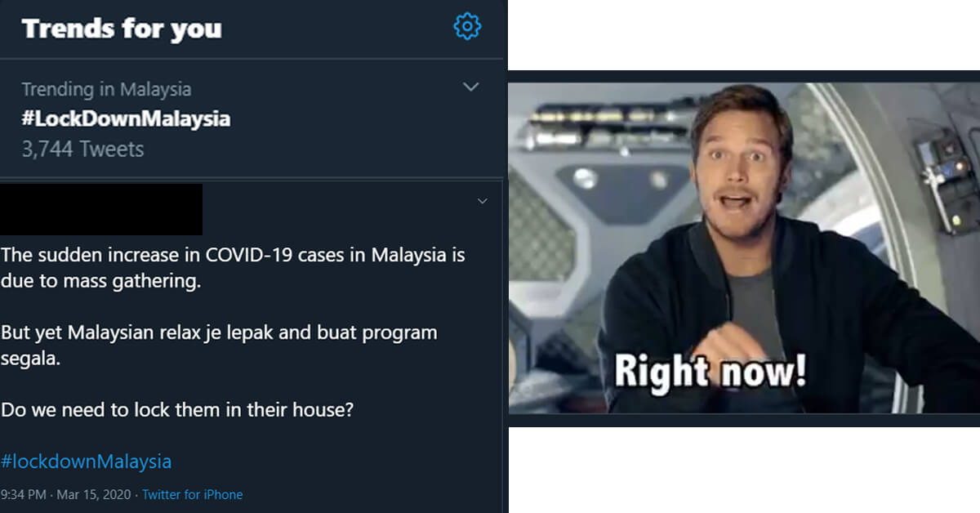Select the Trending in Malaysia label
This screenshot has width=980, height=513.
pos(106,89)
